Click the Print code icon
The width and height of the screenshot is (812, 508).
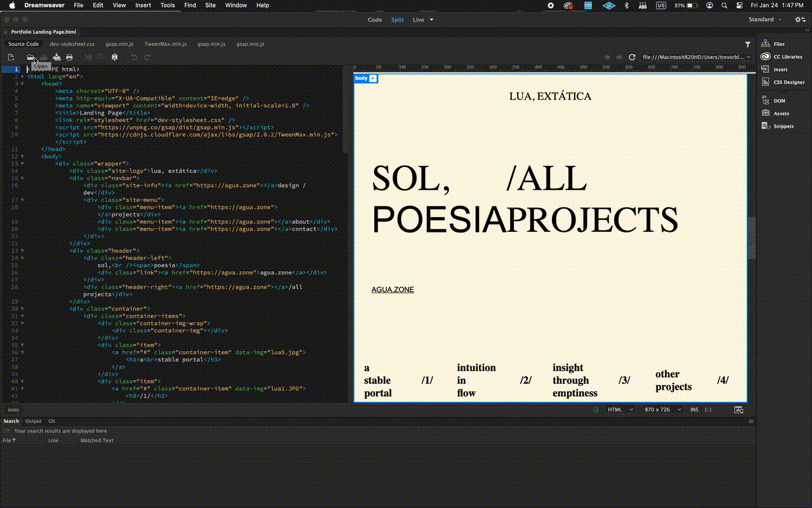[x=70, y=57]
